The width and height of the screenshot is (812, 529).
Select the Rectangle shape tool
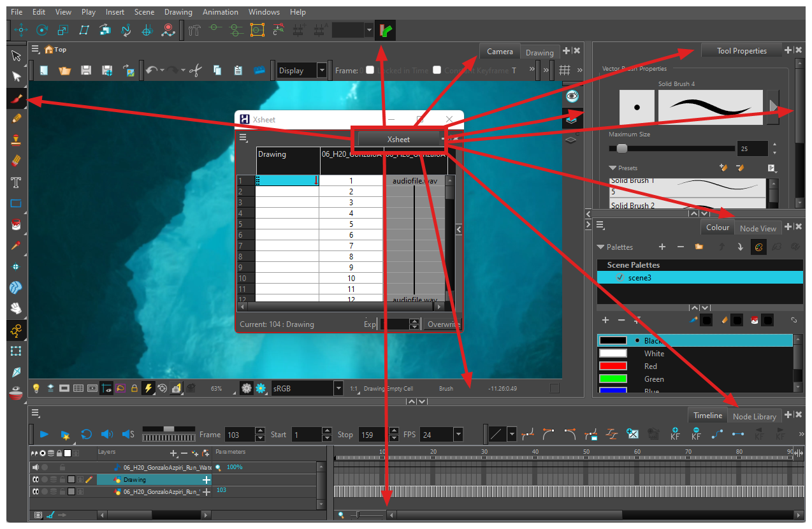(x=17, y=204)
